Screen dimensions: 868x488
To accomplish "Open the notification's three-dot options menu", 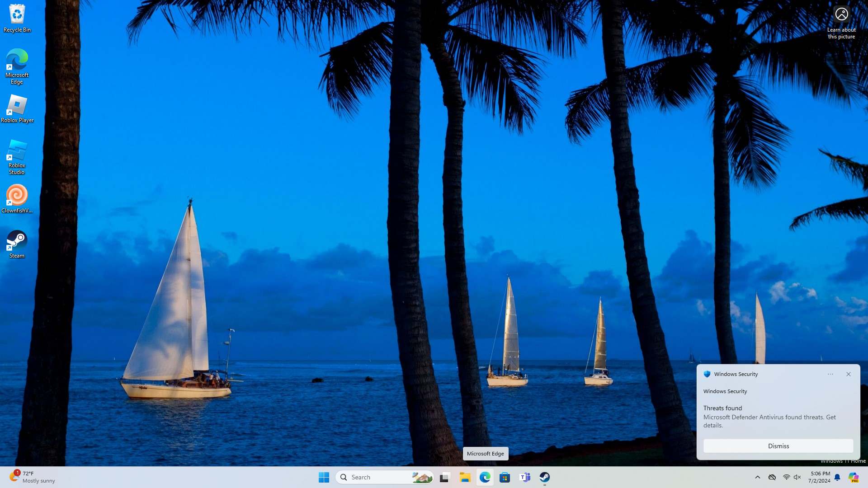I will click(830, 374).
